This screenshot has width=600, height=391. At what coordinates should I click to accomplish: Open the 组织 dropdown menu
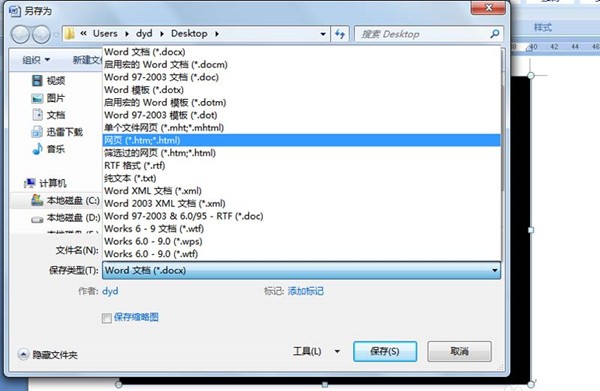tap(36, 60)
